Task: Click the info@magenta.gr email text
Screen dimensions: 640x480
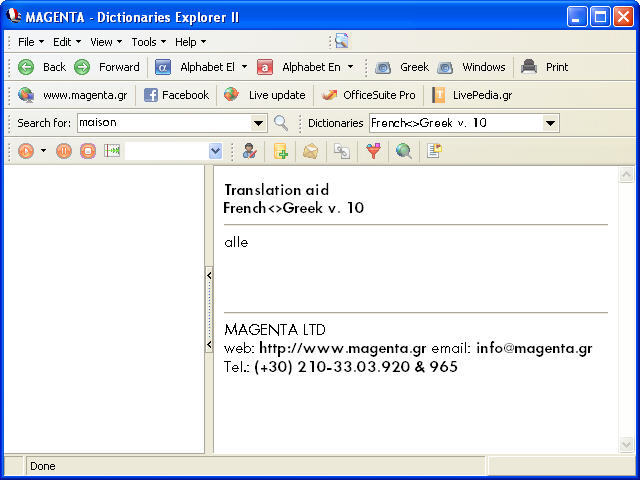Action: 534,348
